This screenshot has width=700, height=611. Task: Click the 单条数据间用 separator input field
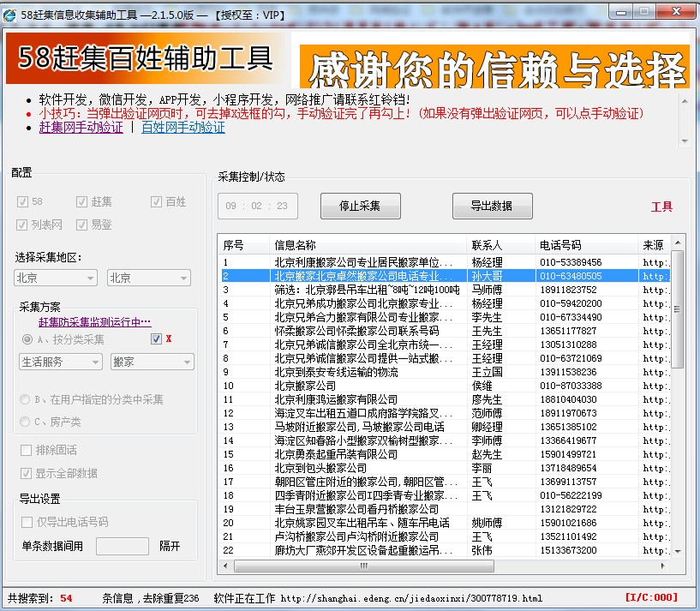123,546
